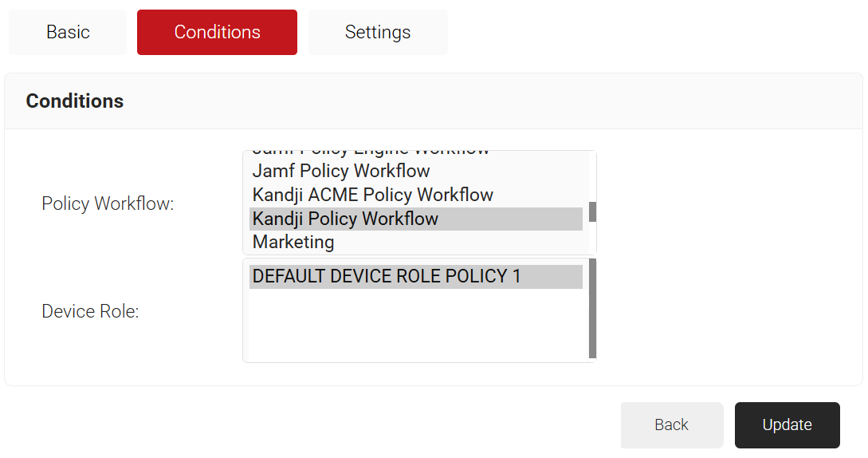This screenshot has width=868, height=458.
Task: Click the Policy Workflow list scrollbar thumb
Action: (592, 212)
